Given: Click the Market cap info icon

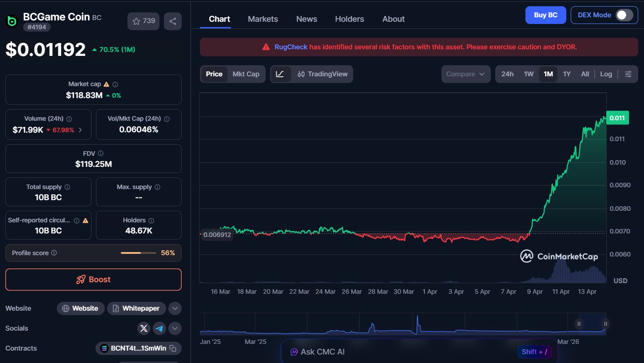Looking at the screenshot, I should tap(115, 84).
